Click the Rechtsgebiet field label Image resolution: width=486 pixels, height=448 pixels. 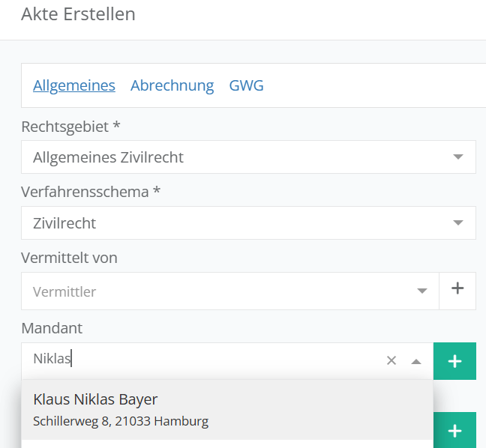click(70, 126)
